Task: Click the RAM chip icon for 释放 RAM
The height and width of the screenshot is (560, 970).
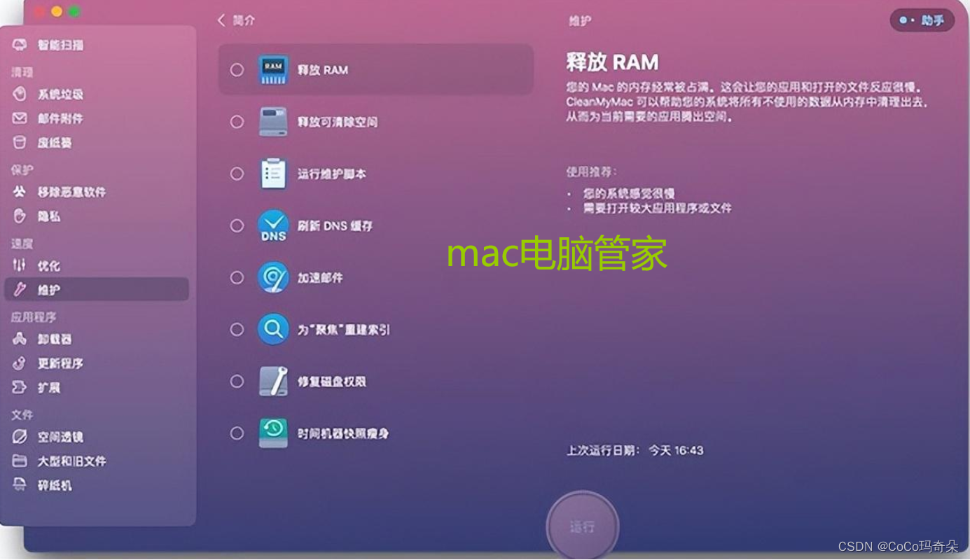Action: [273, 69]
